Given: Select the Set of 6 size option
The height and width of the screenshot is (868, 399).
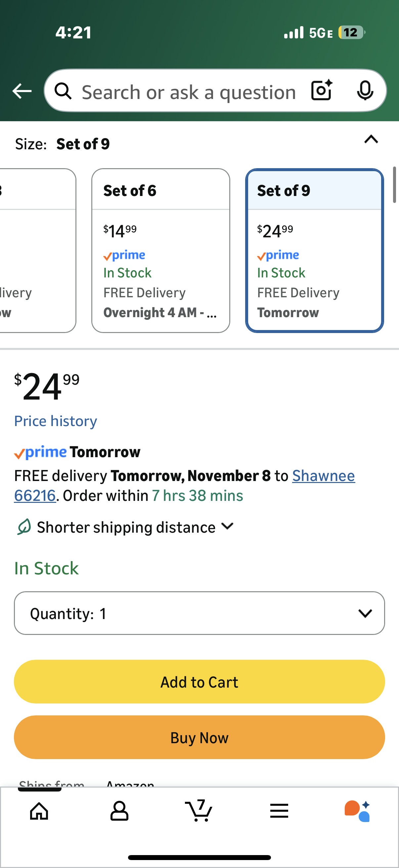Looking at the screenshot, I should (x=160, y=250).
